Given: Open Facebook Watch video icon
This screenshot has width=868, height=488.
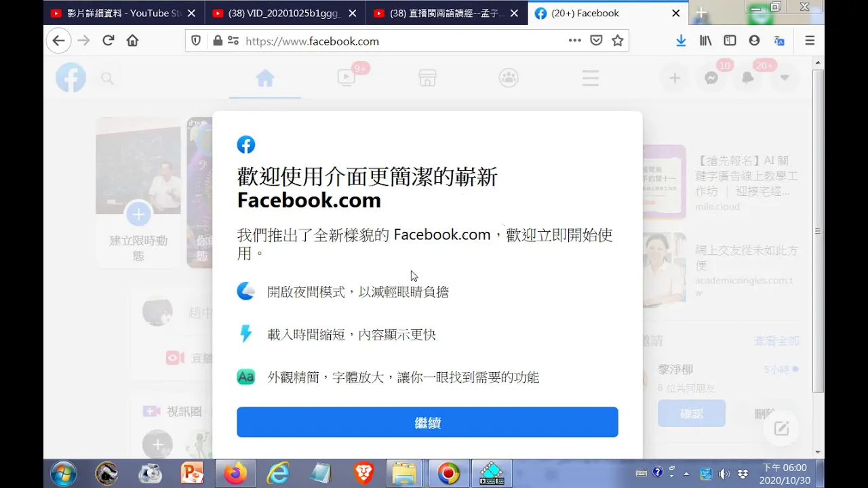Looking at the screenshot, I should point(347,79).
